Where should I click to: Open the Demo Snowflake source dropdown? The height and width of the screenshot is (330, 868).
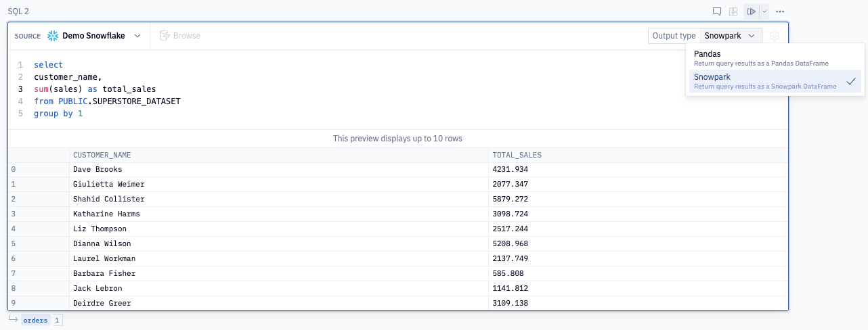click(95, 36)
